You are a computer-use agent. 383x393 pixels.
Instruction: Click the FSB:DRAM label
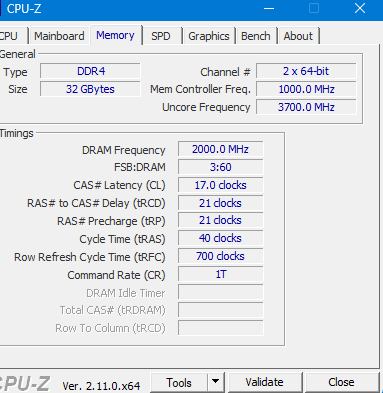point(139,167)
